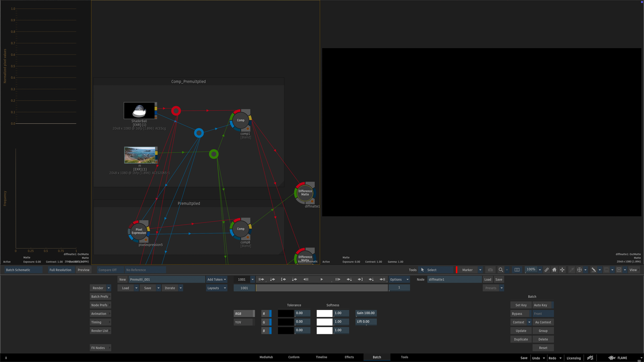Screen dimensions: 644x362
Task: Click the home view reset icon
Action: point(554,270)
